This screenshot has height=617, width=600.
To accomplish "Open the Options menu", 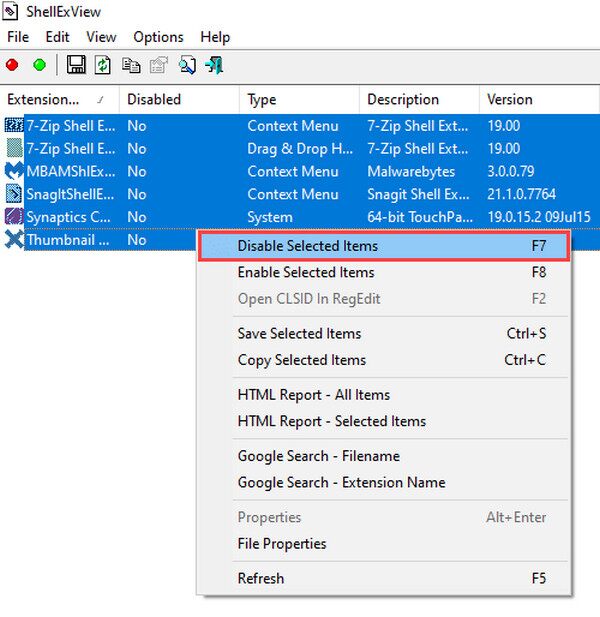I will (x=159, y=37).
